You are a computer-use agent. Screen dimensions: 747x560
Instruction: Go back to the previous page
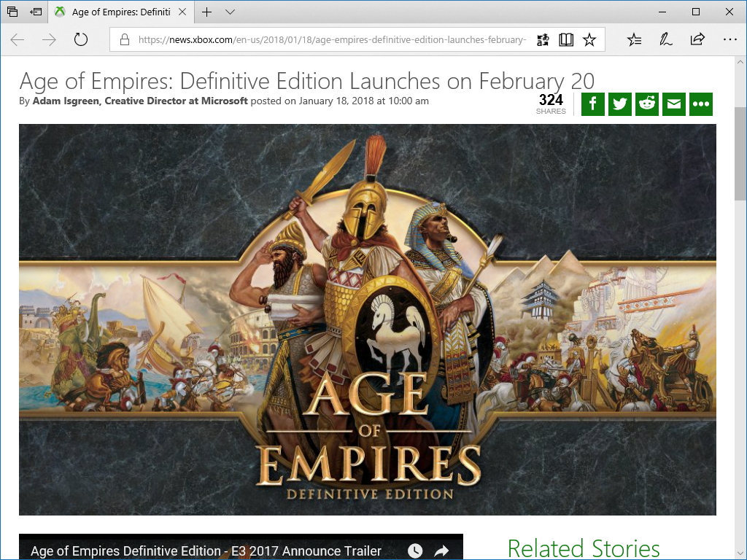(x=18, y=39)
